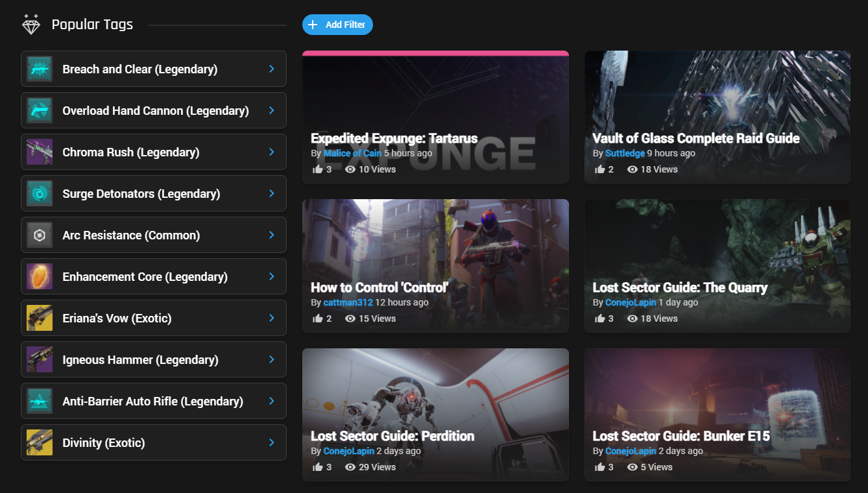
Task: Click the views eye icon on Bunker E15 guide
Action: (x=633, y=467)
